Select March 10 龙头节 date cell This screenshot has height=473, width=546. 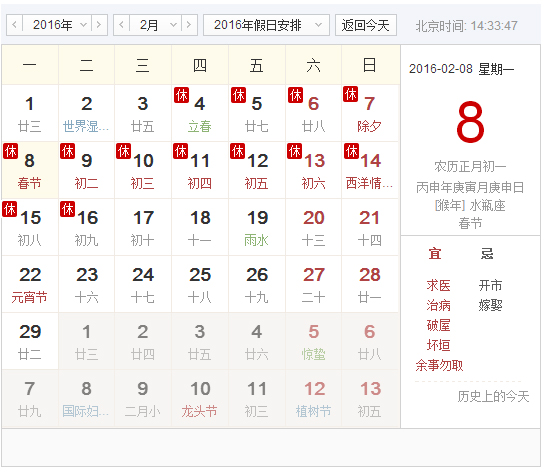point(200,398)
